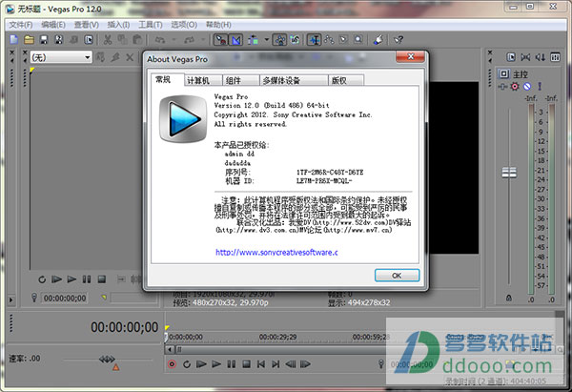Click the Paste clipboard icon
The height and width of the screenshot is (392, 572).
(x=137, y=39)
